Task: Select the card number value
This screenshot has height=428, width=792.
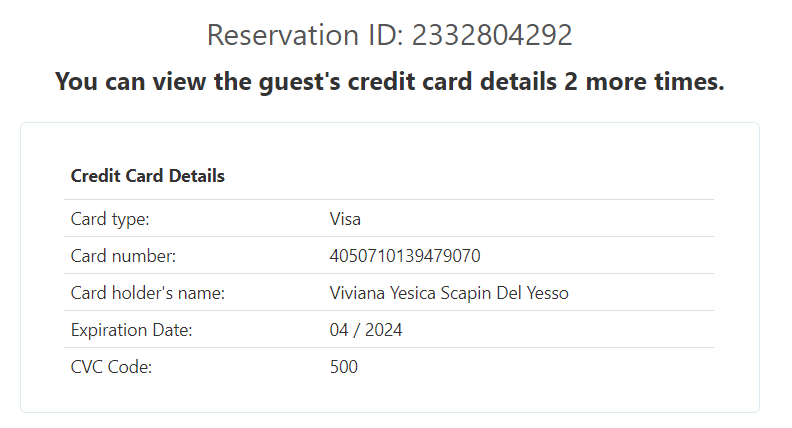Action: [x=405, y=256]
